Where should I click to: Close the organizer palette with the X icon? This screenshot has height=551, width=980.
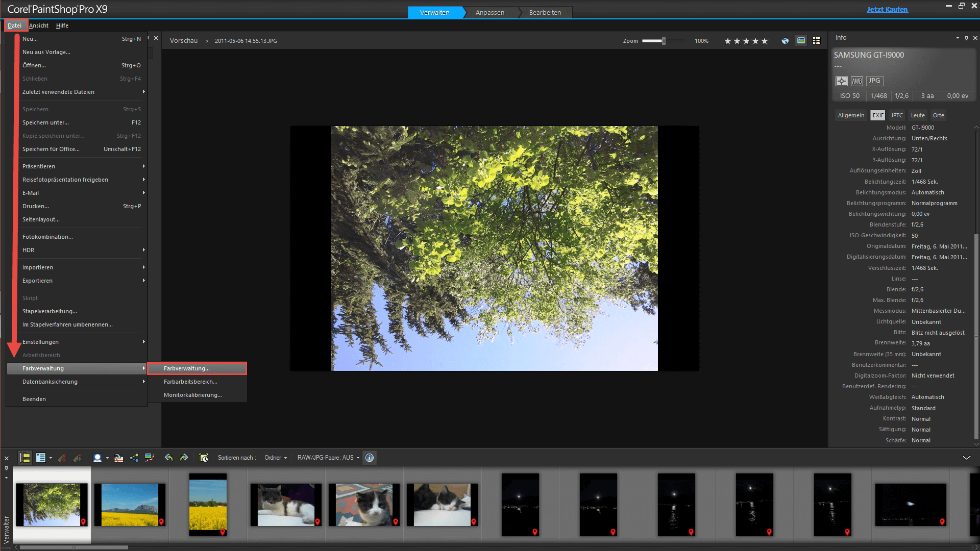click(x=7, y=458)
